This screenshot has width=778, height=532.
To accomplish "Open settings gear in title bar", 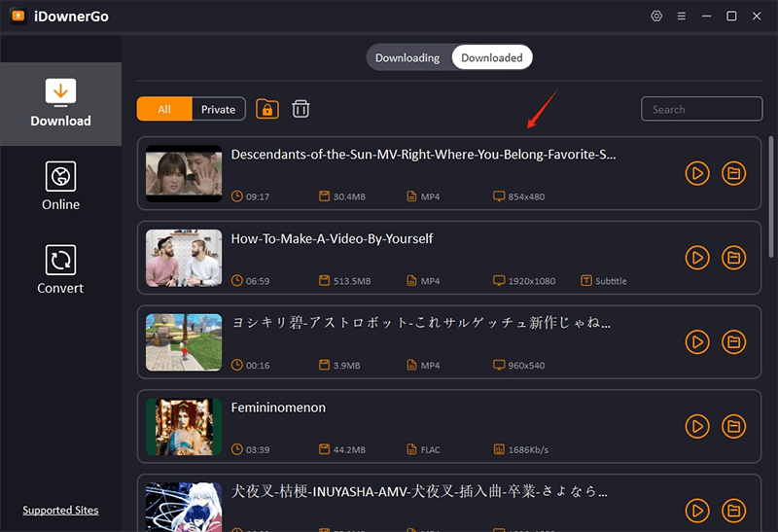I will 656,16.
